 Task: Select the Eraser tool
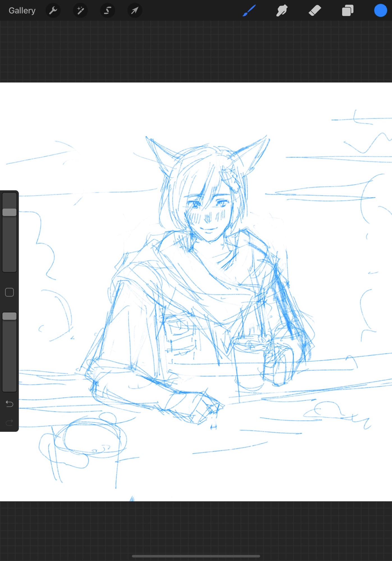click(x=315, y=11)
